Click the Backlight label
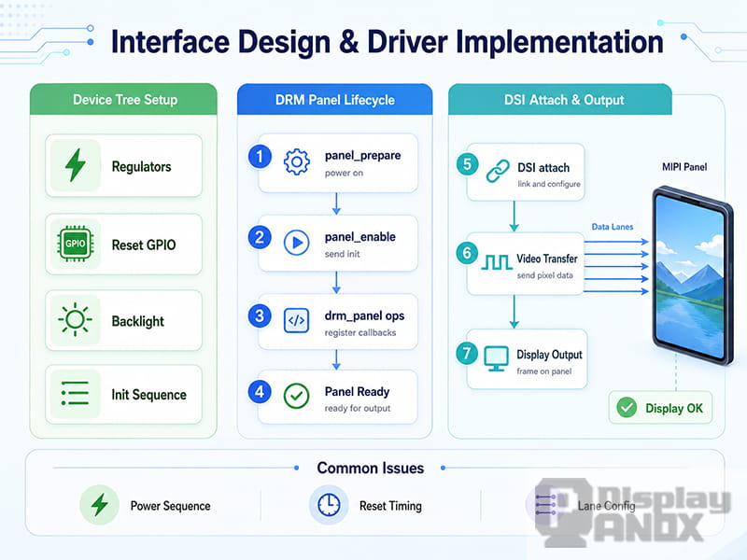This screenshot has width=747, height=560. click(x=137, y=321)
